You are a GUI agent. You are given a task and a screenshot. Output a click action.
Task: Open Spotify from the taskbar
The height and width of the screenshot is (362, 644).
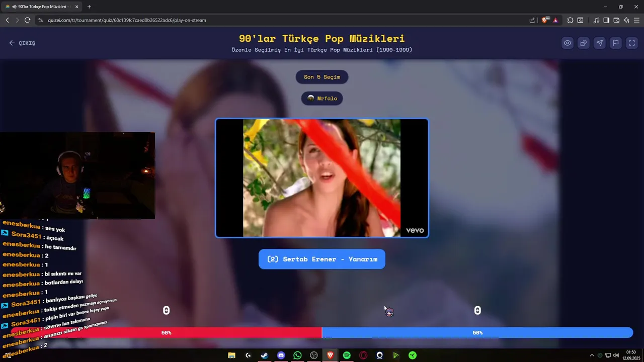click(x=347, y=355)
